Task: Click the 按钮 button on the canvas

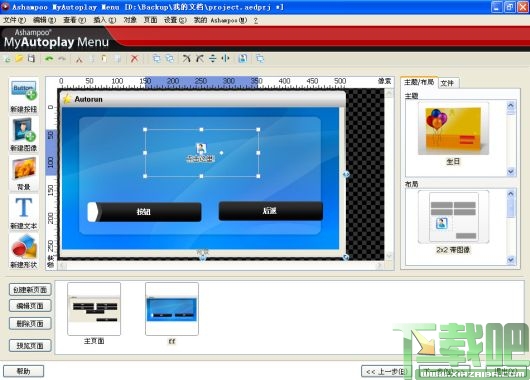Action: [x=144, y=212]
